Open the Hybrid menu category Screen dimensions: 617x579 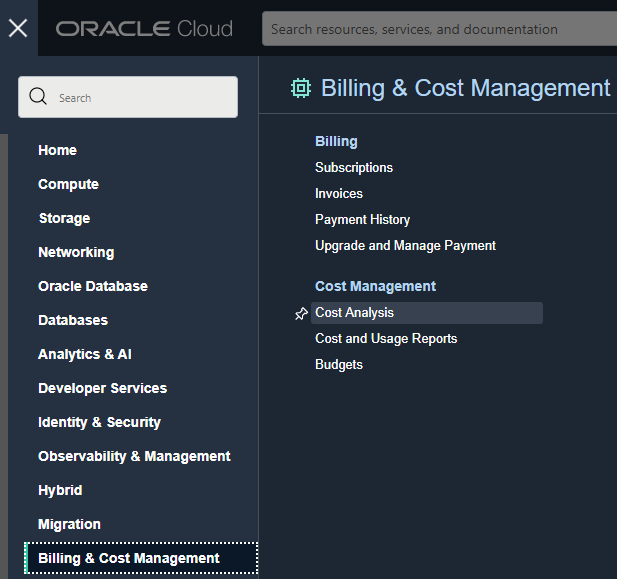[x=60, y=490]
